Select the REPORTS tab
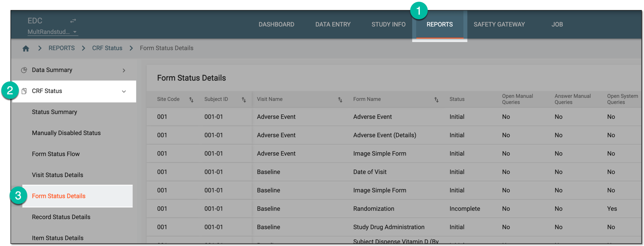Image resolution: width=644 pixels, height=246 pixels. 439,24
